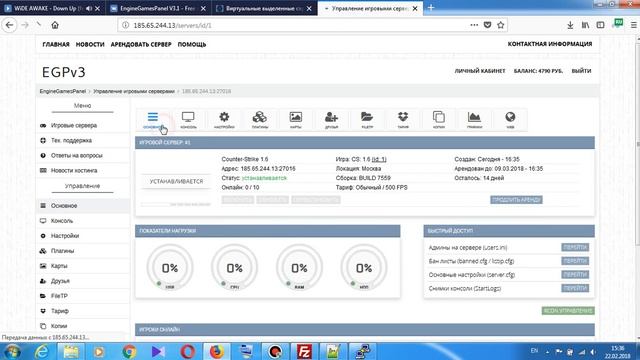Open the page actions three-dots menu
Screen dimensions: 640x360
[x=474, y=25]
